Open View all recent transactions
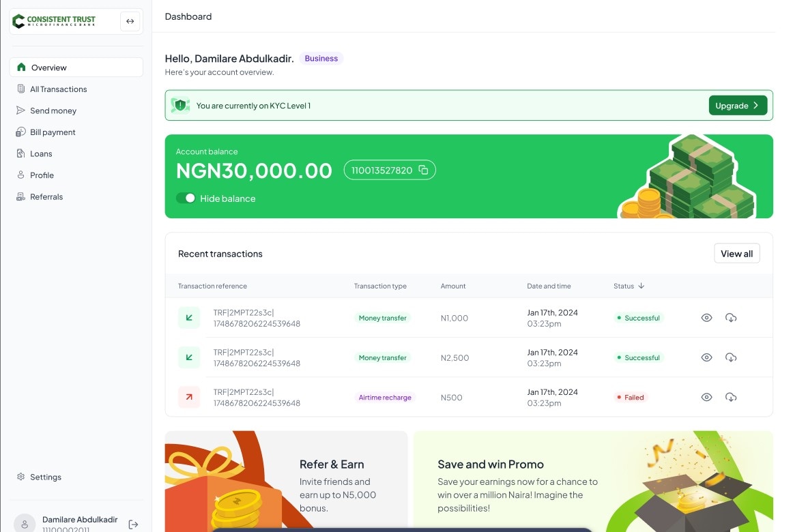793x532 pixels. click(x=737, y=253)
